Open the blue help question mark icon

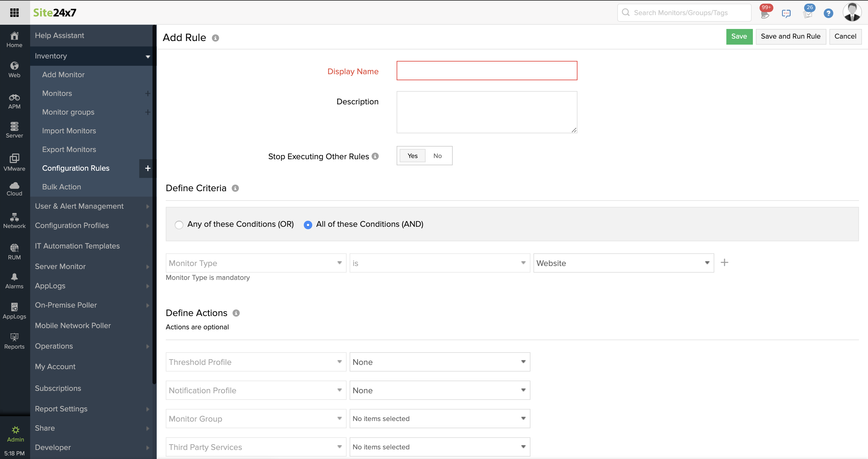[x=828, y=13]
